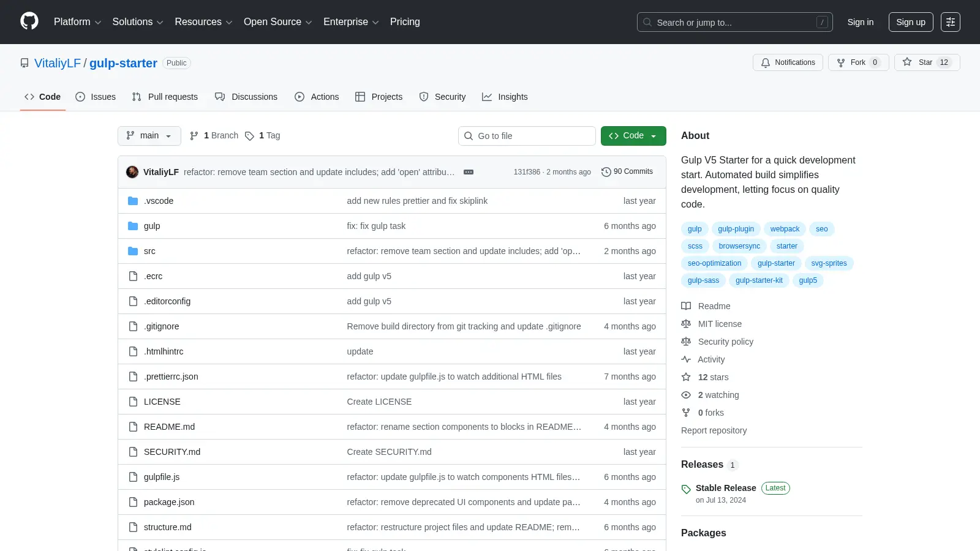
Task: Click the .vscode folder icon
Action: click(x=133, y=201)
